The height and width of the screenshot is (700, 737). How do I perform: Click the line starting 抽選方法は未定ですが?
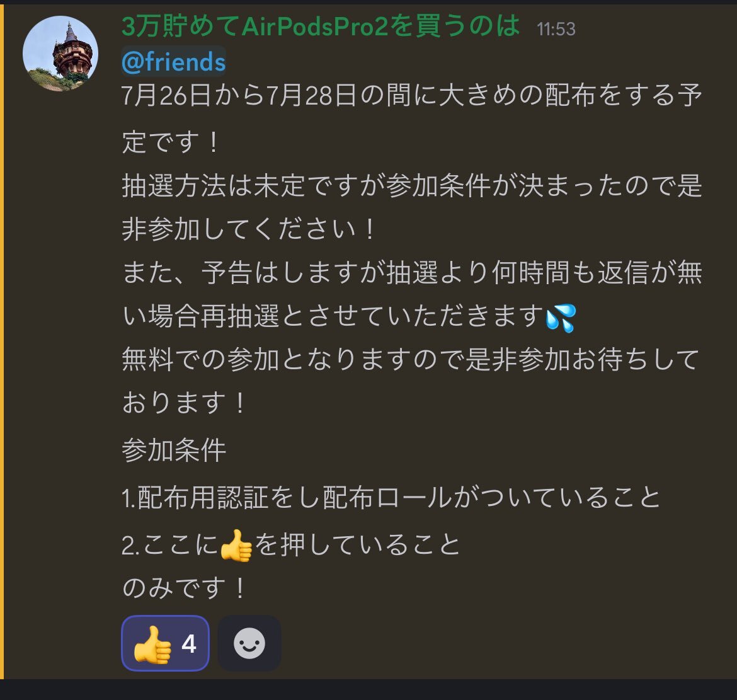tap(412, 185)
